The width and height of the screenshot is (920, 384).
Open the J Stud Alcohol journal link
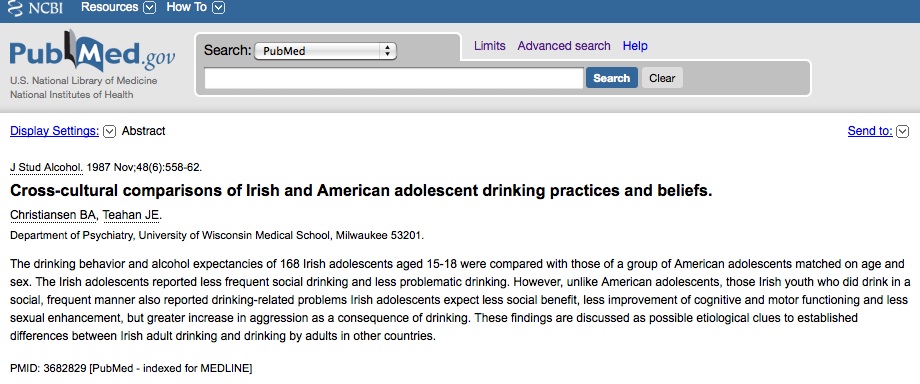click(46, 167)
